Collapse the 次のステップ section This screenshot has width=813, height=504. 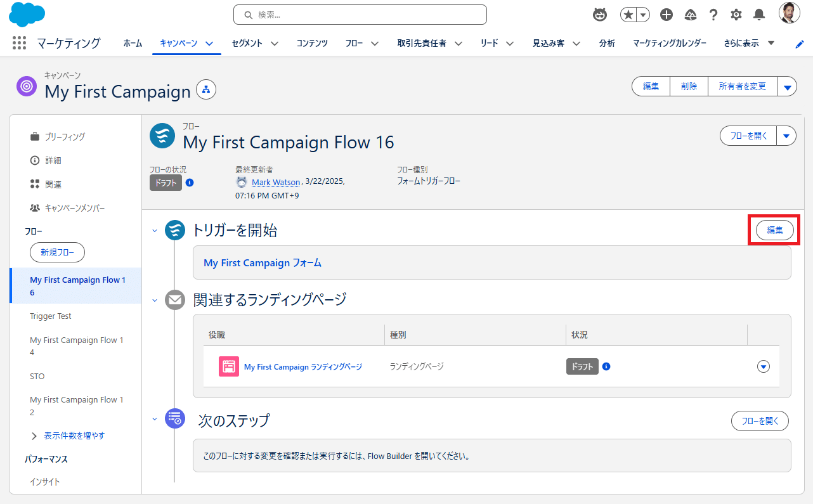(x=154, y=419)
